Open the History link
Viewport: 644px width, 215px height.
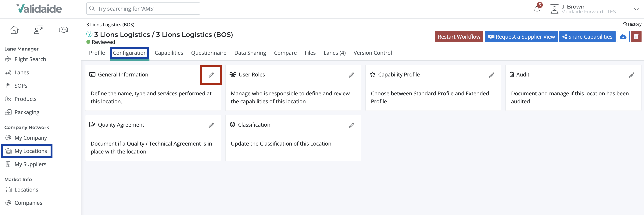point(632,24)
